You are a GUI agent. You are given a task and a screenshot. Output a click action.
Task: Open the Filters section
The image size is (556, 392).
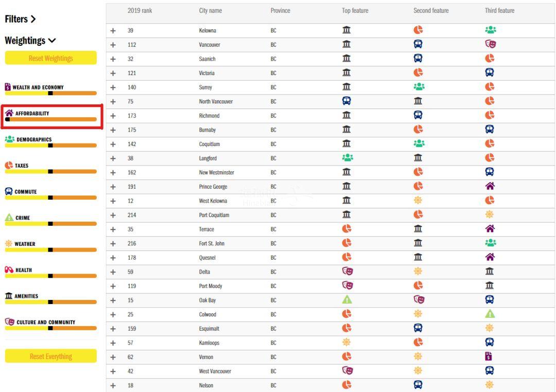pos(21,19)
